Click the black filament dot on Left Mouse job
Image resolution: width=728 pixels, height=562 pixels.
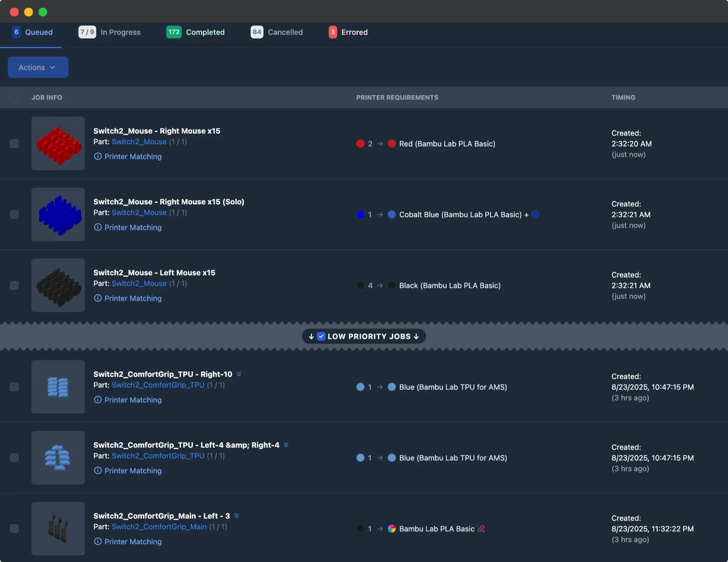361,285
